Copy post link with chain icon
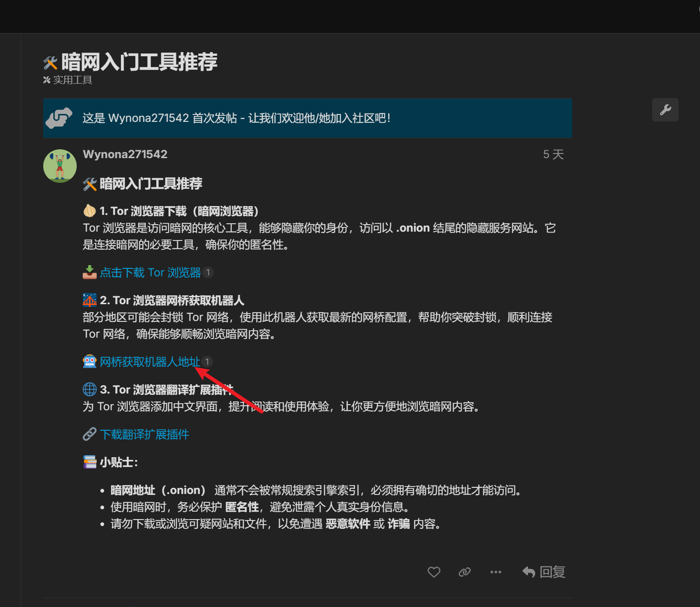This screenshot has width=700, height=607. click(x=465, y=572)
